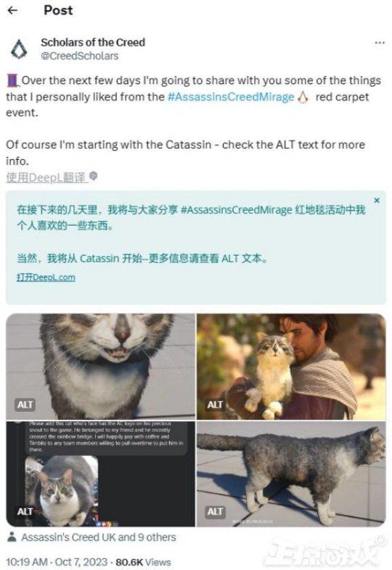392x570 pixels.
Task: View tagged Assassin's Creed UK and 9 others
Action: (x=99, y=537)
